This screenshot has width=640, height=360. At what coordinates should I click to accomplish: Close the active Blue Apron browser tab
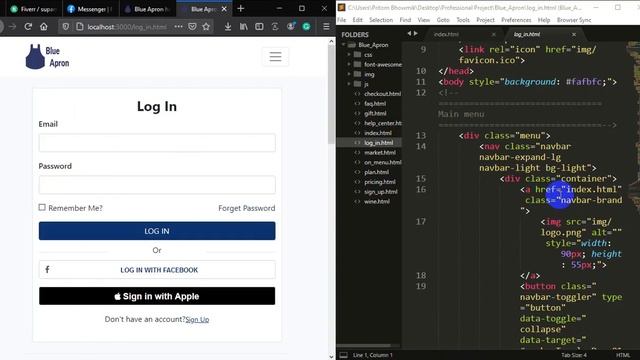click(224, 9)
